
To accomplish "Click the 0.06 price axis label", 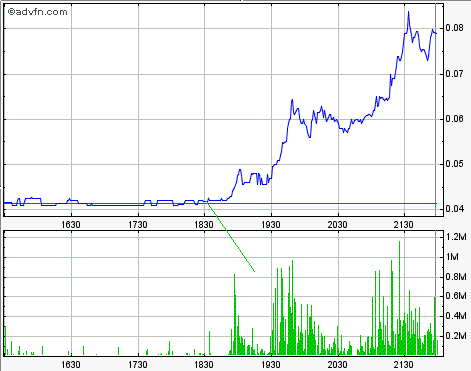I will [x=455, y=119].
